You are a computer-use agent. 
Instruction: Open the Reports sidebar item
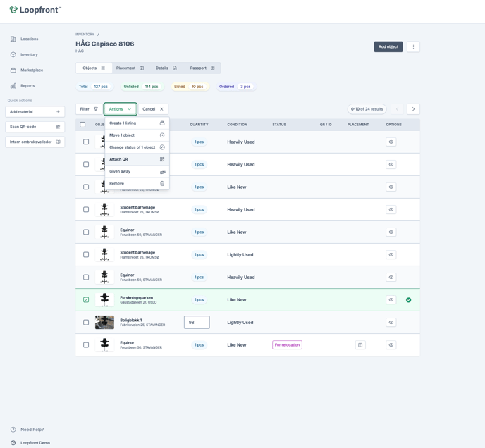click(x=23, y=86)
